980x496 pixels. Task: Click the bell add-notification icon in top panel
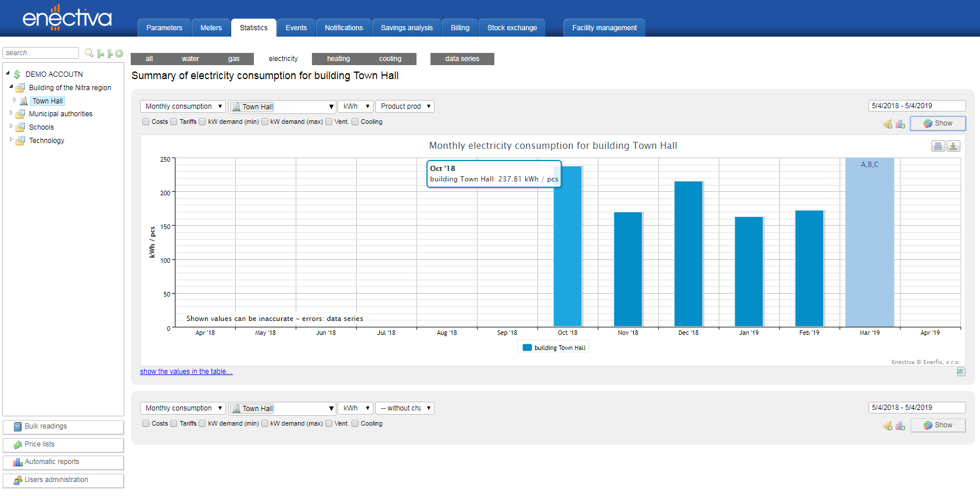(x=888, y=124)
